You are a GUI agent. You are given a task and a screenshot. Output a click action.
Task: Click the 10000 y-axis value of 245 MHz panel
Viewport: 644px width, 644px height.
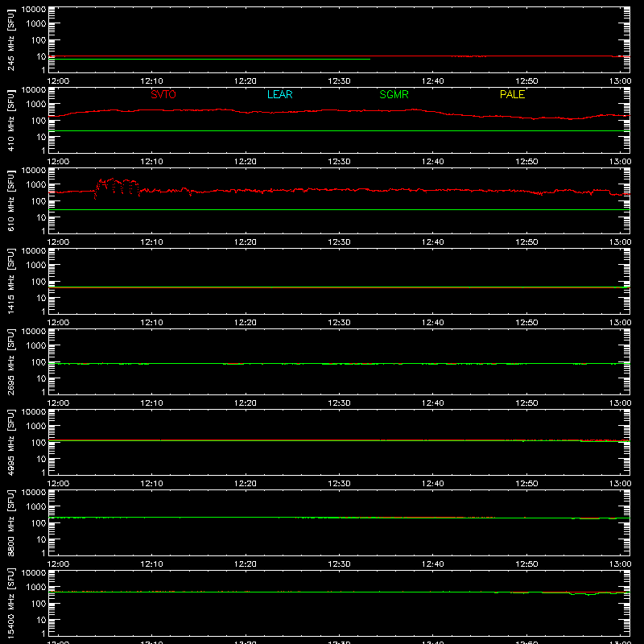coord(34,10)
